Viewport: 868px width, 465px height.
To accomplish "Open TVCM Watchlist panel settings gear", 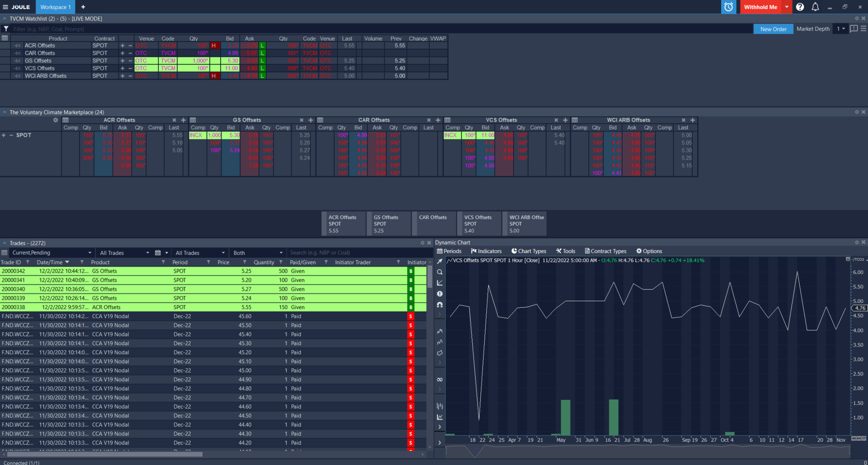I will point(857,19).
